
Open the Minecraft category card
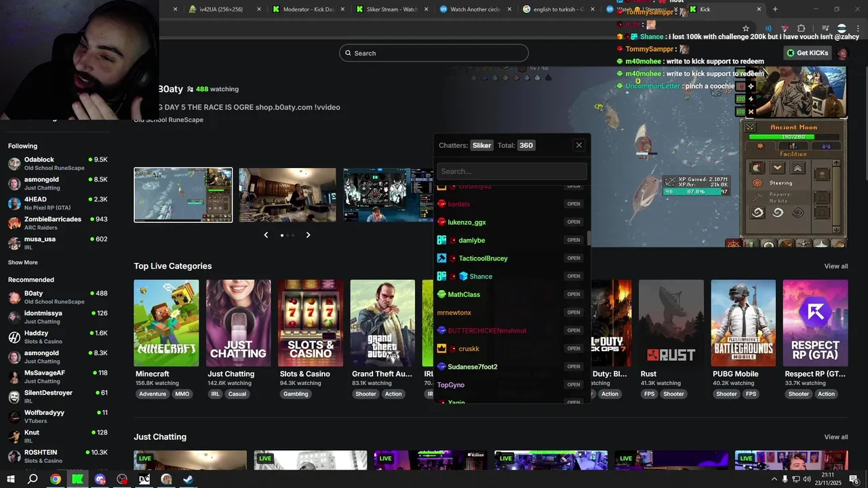(166, 323)
